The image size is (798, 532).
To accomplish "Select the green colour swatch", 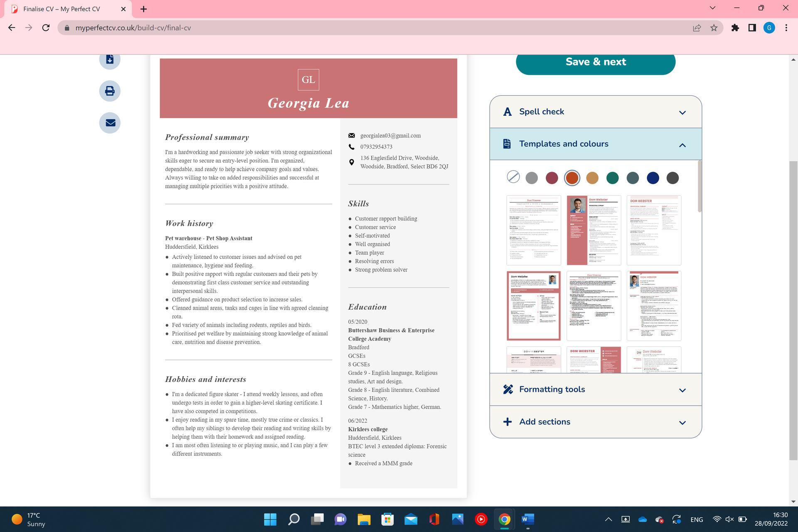I will [612, 178].
